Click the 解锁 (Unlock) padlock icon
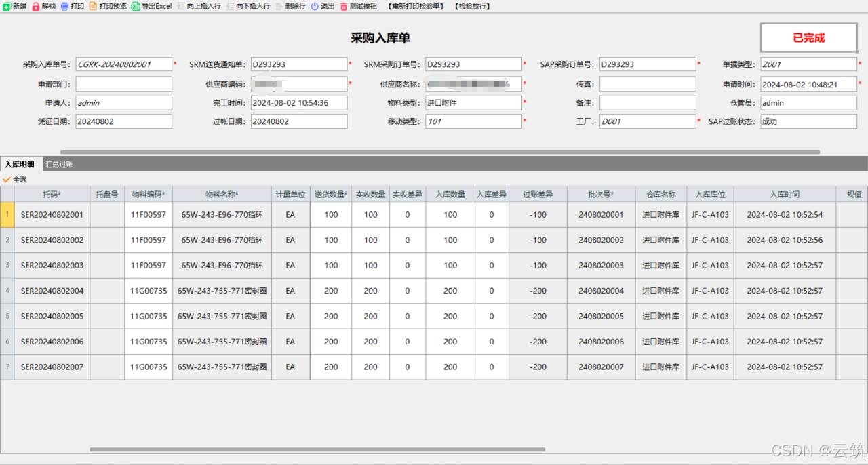The image size is (868, 465). click(36, 6)
